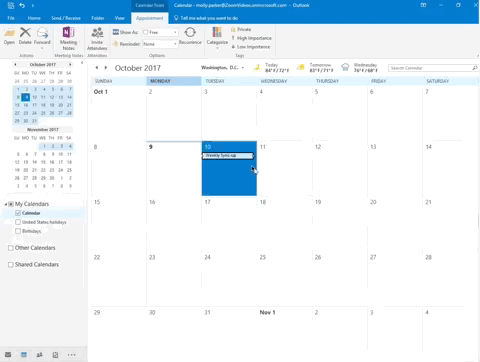
Task: Open People view in navigation bar
Action: [x=39, y=355]
